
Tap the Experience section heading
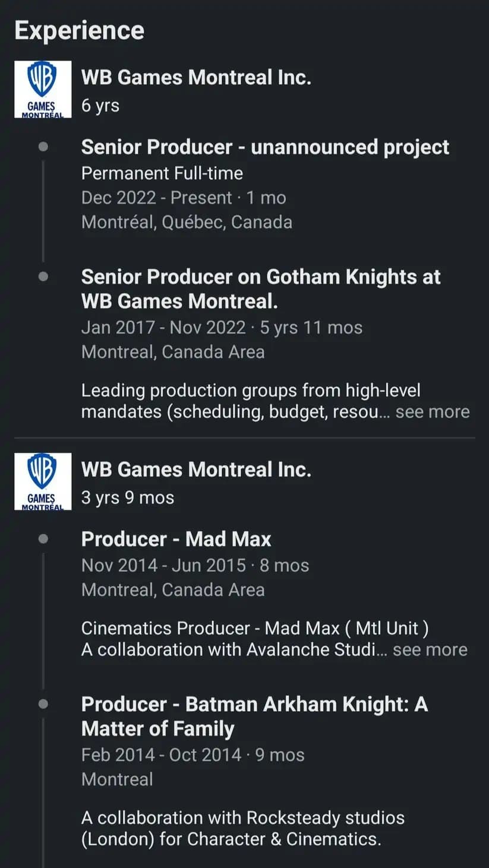click(79, 30)
